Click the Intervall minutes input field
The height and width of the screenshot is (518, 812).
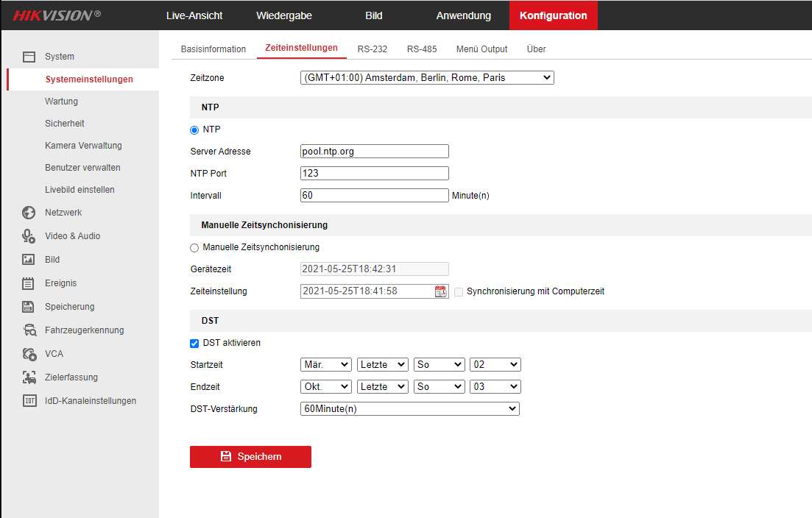pos(374,196)
